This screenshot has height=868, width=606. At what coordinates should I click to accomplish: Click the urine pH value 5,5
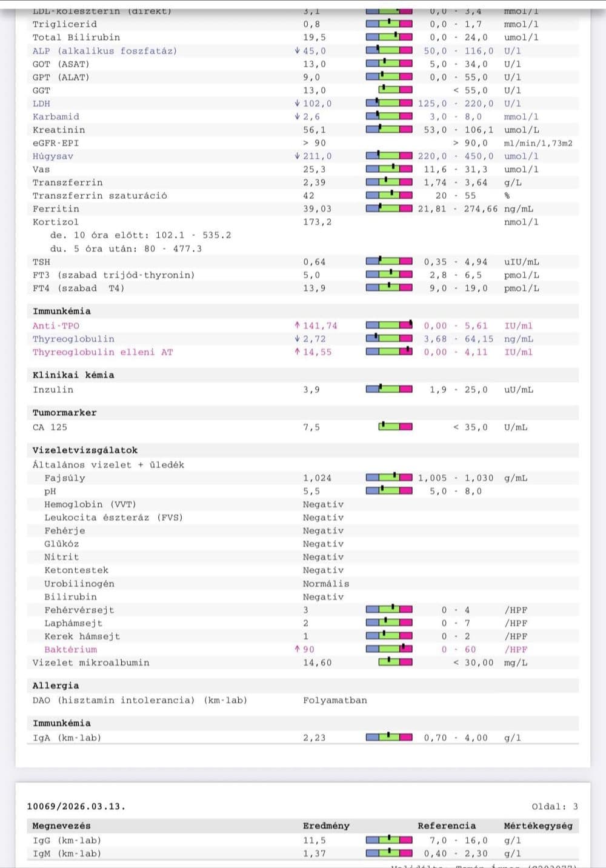311,491
